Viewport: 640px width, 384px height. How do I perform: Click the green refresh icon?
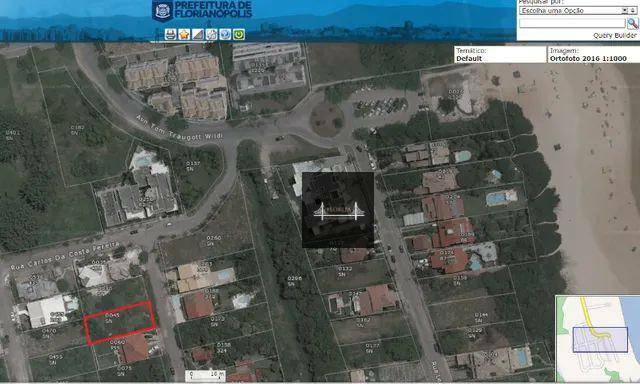click(239, 34)
